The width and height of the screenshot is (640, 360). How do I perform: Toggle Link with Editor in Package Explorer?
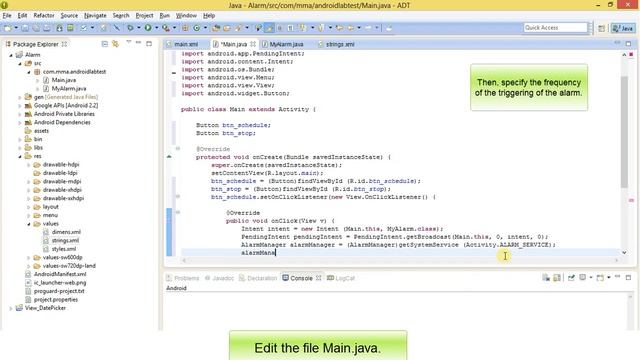click(116, 44)
